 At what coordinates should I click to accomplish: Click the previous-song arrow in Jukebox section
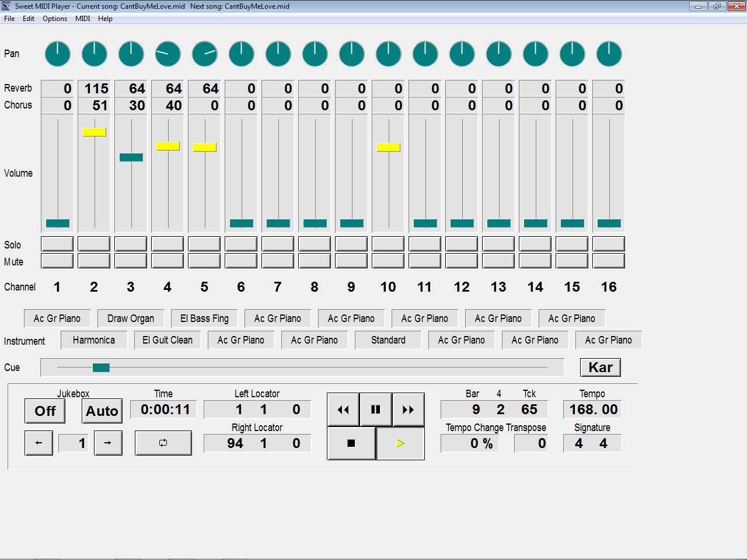pyautogui.click(x=39, y=443)
